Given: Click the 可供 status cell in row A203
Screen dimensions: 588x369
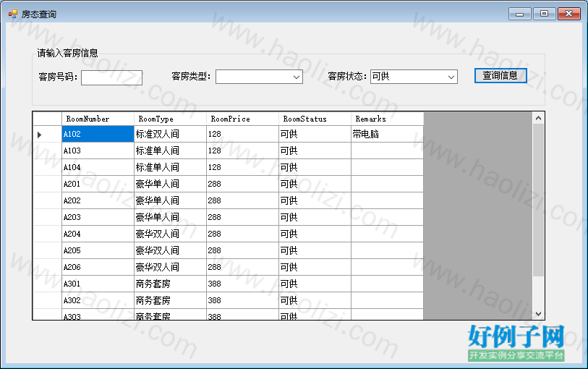Looking at the screenshot, I should point(315,217).
